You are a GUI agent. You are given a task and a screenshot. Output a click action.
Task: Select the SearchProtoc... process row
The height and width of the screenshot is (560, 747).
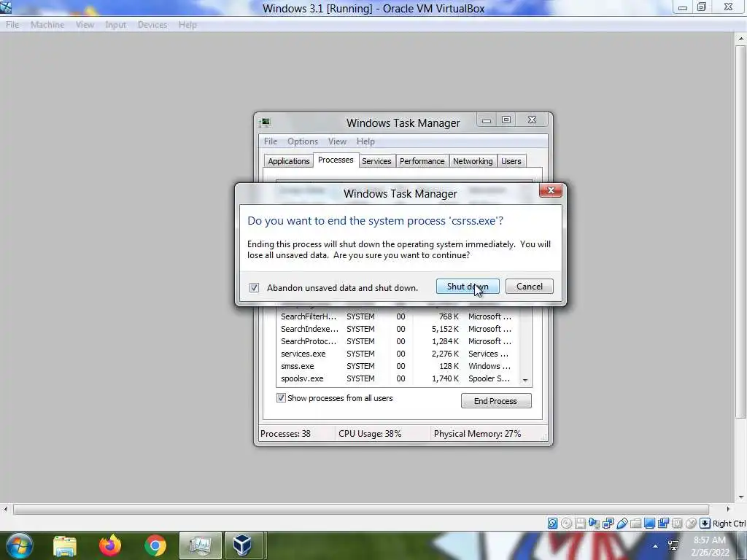click(398, 341)
